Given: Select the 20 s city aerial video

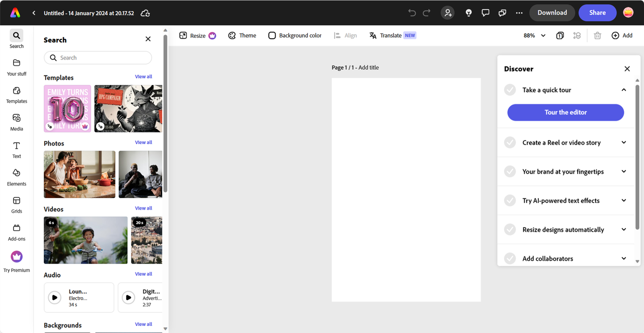Looking at the screenshot, I should 146,240.
